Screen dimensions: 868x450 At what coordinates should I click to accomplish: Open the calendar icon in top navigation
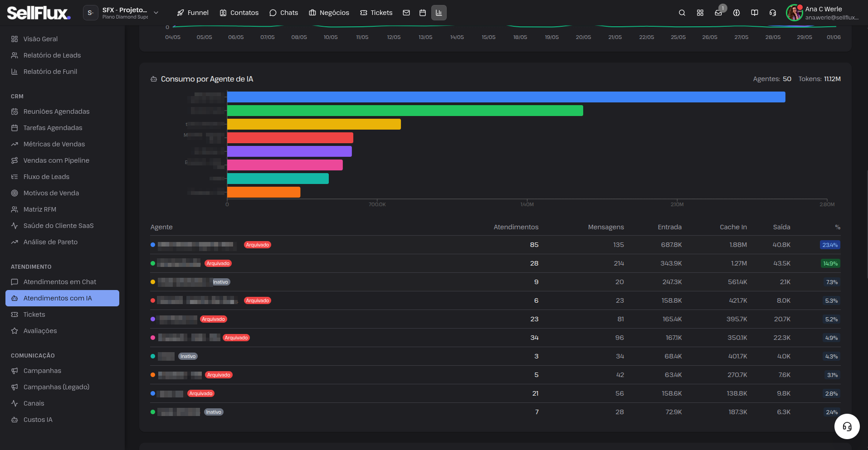tap(423, 13)
